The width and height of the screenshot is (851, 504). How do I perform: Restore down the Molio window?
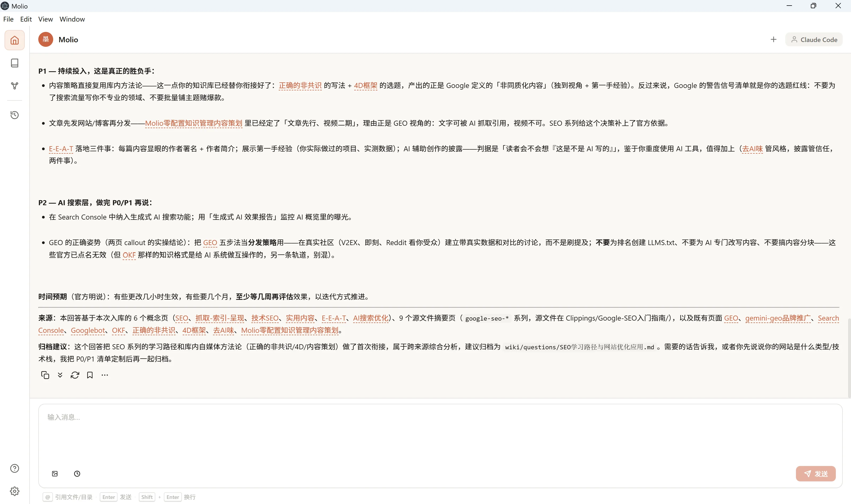pos(813,6)
